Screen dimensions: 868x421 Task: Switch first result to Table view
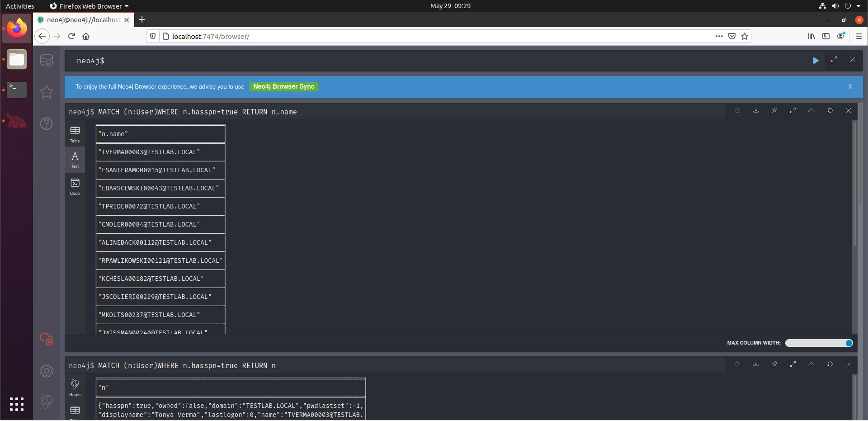[75, 134]
